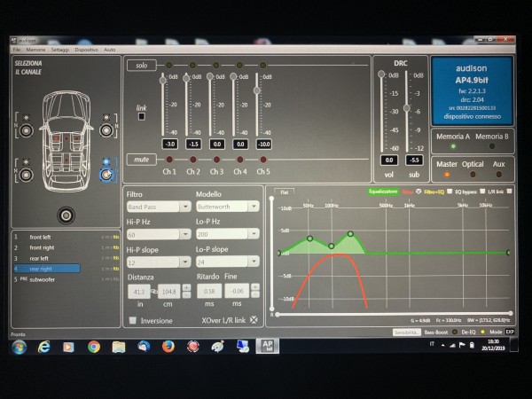
Task: Select the highlighted rear right speaker icon
Action: pos(106,175)
